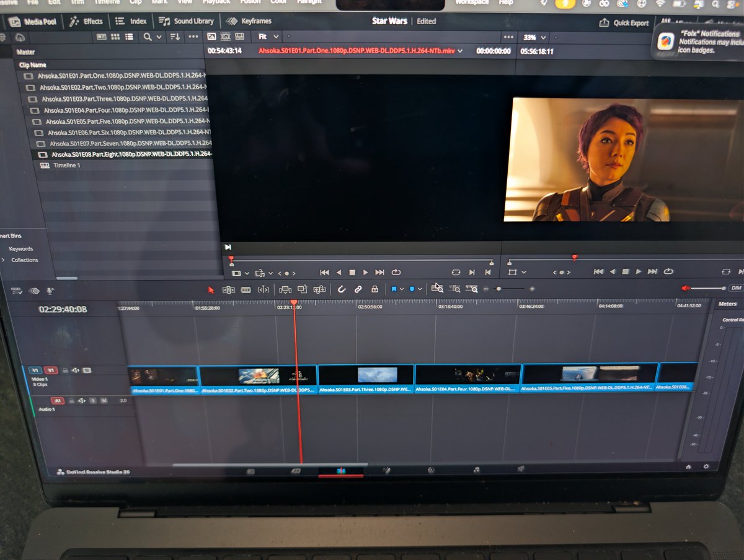This screenshot has height=560, width=744.
Task: Click Ahsoka.S01E05.Part.Five clip on timeline
Action: pos(590,377)
